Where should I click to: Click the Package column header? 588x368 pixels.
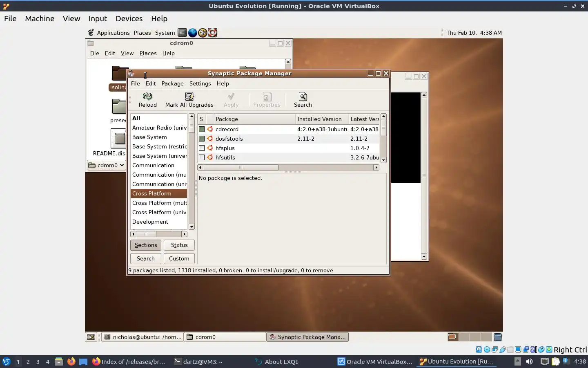(255, 119)
